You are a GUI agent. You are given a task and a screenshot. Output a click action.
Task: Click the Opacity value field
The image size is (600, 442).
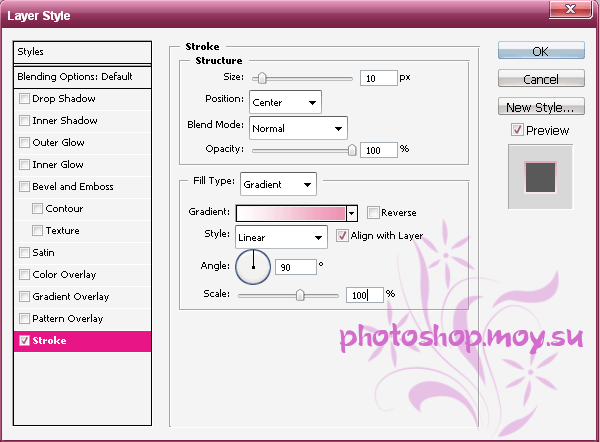[378, 150]
